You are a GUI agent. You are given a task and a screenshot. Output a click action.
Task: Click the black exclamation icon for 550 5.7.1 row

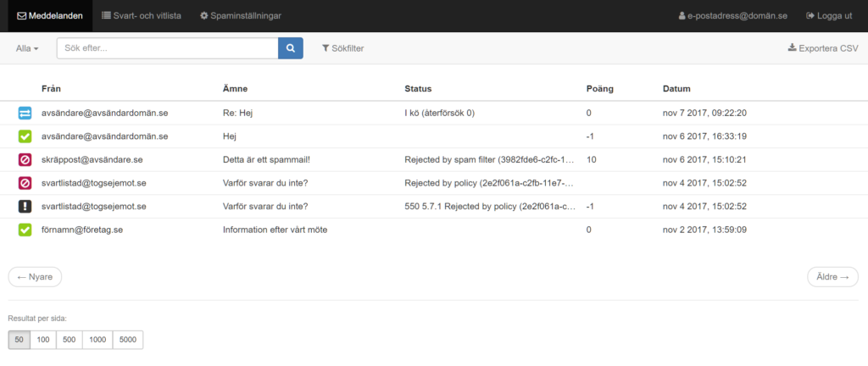[x=25, y=206]
